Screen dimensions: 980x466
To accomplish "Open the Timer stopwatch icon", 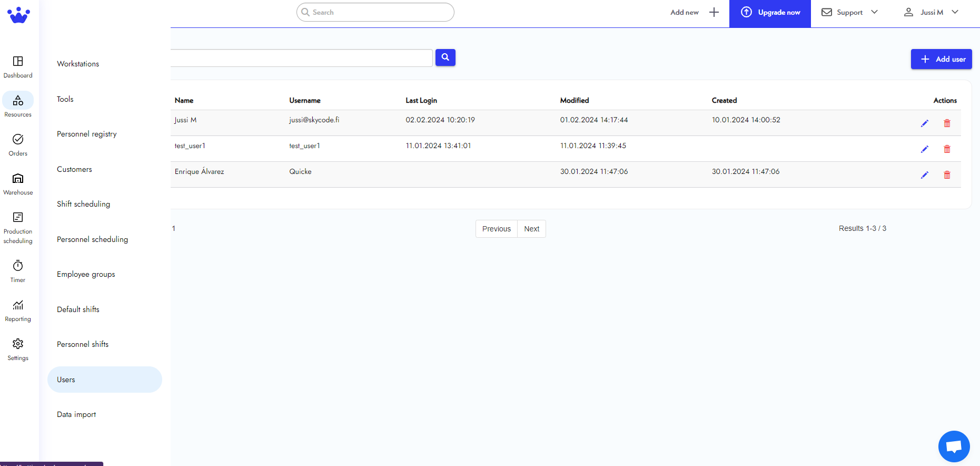I will coord(18,266).
